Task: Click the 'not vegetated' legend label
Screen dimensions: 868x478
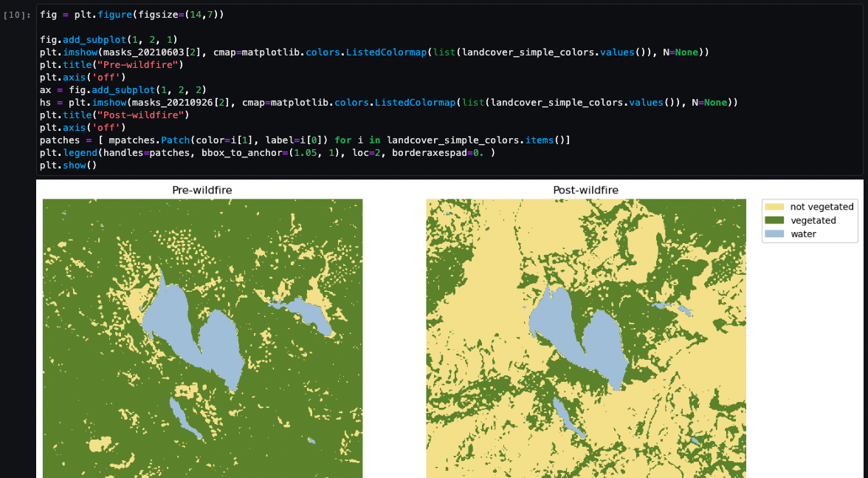Action: pos(822,207)
